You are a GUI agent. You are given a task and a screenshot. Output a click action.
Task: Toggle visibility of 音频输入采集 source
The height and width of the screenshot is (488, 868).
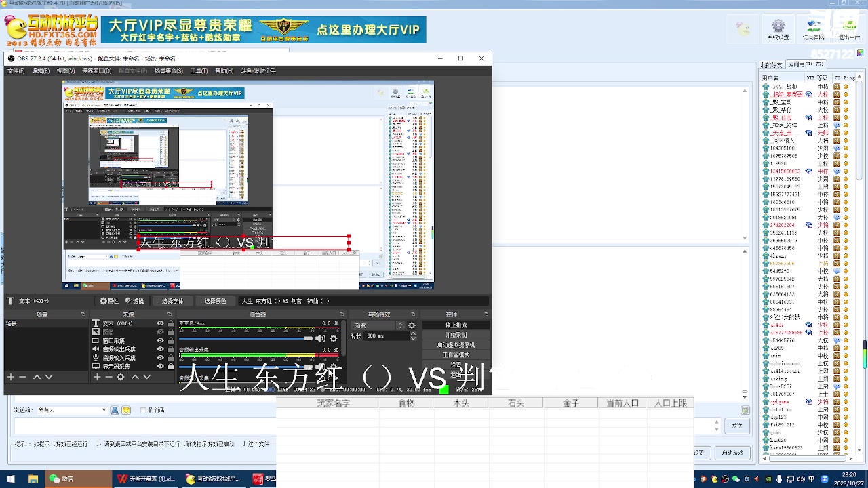[161, 358]
